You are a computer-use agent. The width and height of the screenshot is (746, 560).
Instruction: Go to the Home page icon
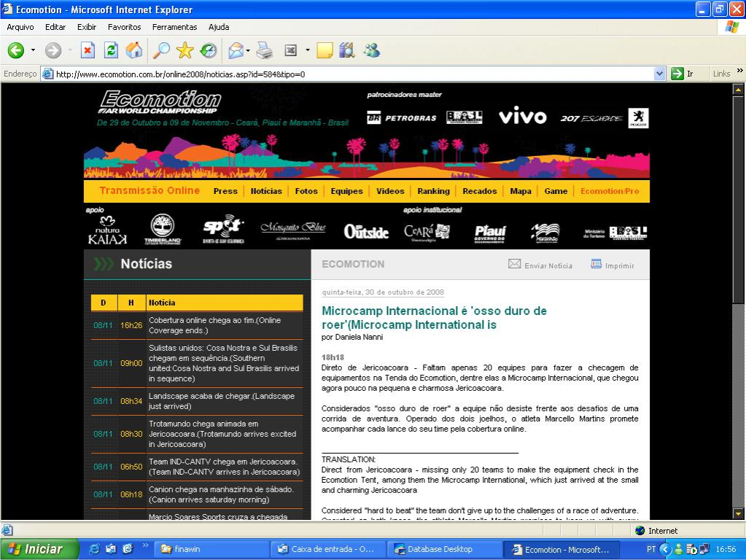point(134,50)
